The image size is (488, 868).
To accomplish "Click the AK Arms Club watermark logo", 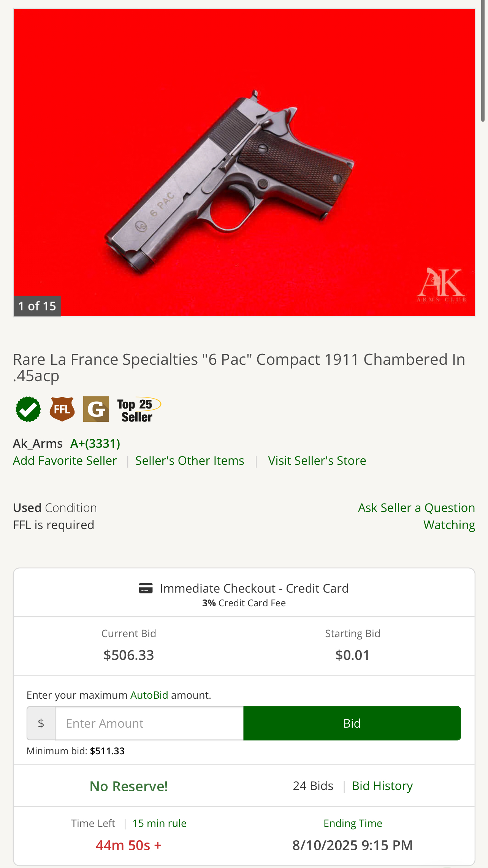I will pyautogui.click(x=441, y=284).
